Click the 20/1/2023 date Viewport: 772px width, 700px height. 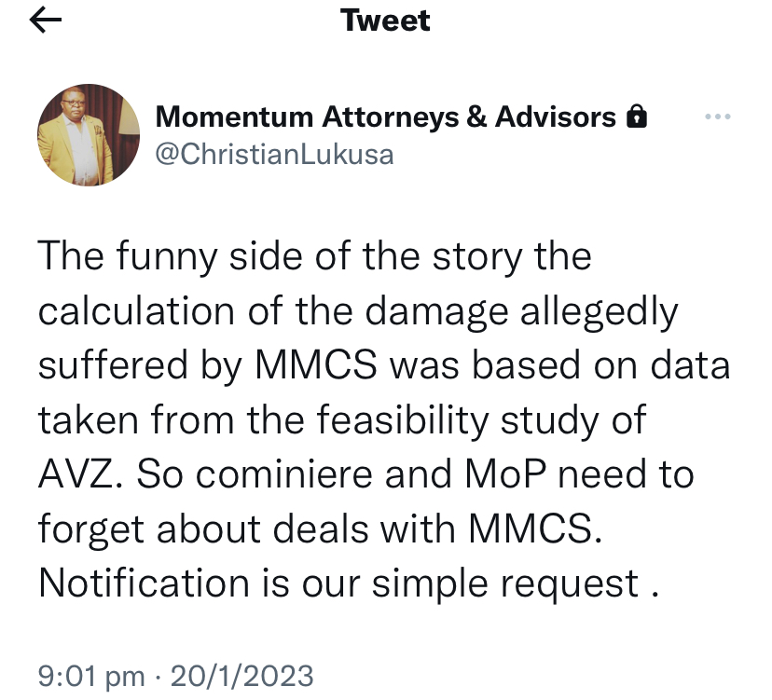coord(241,674)
